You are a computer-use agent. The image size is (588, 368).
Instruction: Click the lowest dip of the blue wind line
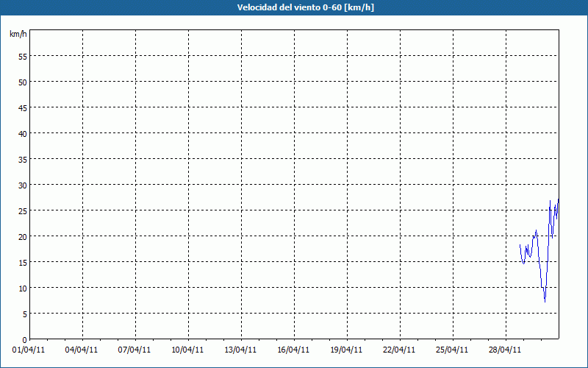click(x=545, y=302)
